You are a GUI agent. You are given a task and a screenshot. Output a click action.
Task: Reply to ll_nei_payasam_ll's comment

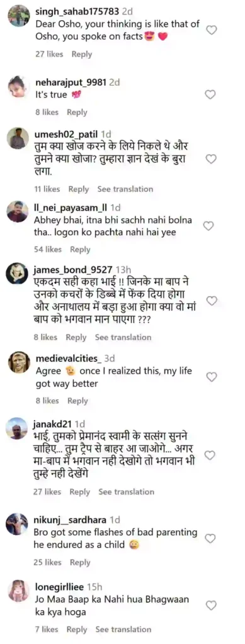(80, 249)
